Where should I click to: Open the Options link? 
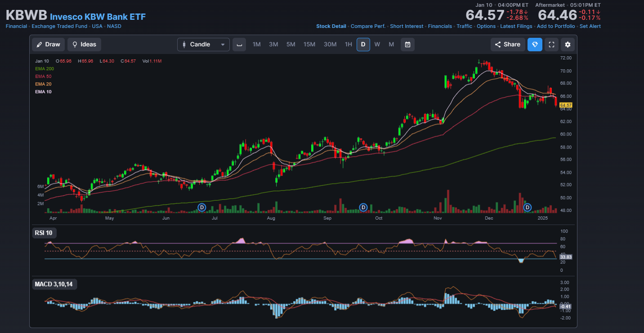coord(486,26)
